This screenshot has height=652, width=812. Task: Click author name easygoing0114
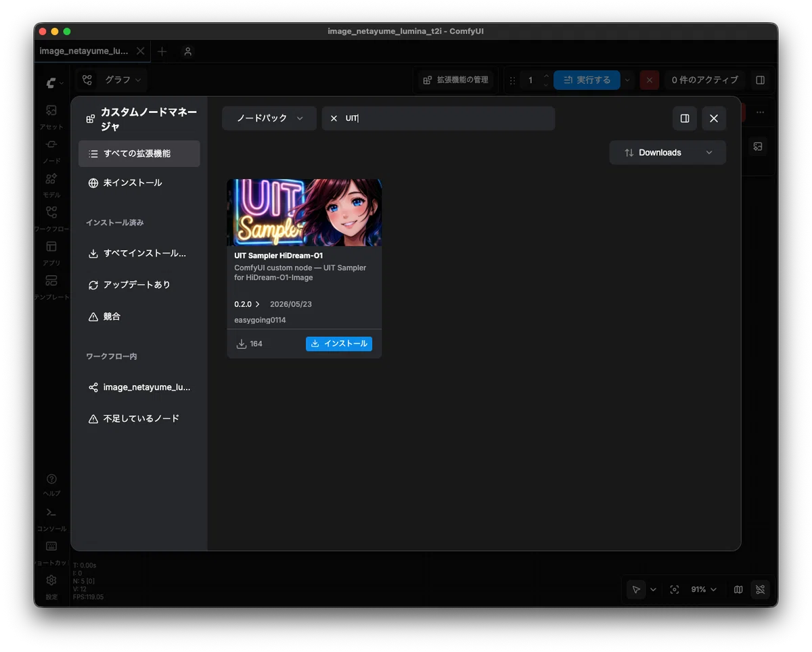[260, 320]
